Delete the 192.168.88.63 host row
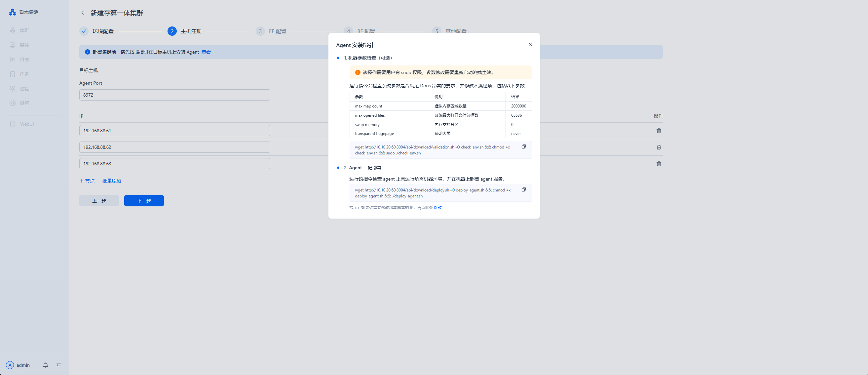The image size is (868, 375). (x=659, y=164)
